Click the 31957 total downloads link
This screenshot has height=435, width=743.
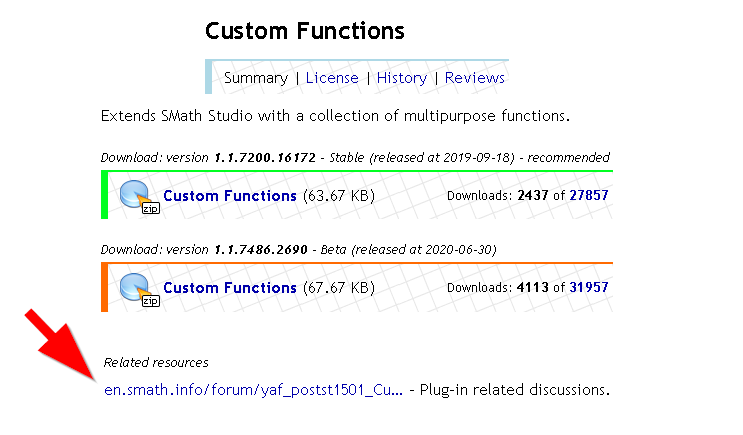[589, 288]
